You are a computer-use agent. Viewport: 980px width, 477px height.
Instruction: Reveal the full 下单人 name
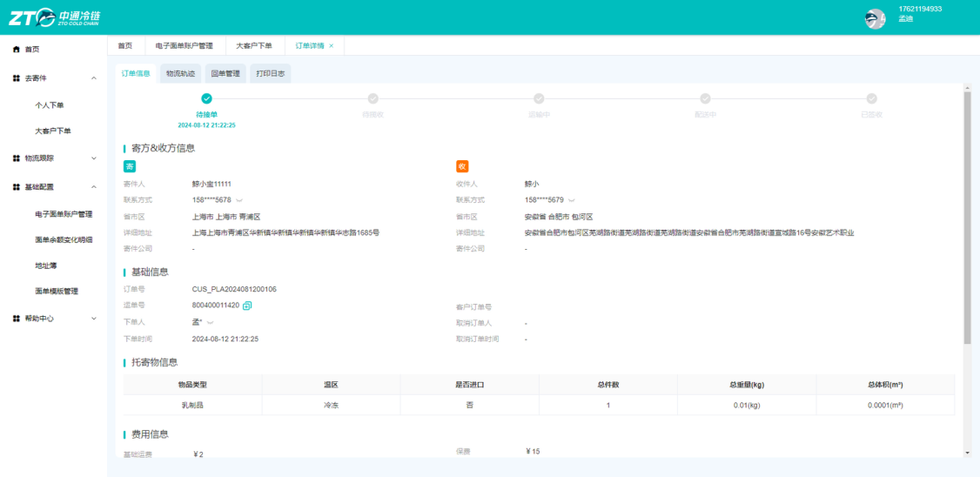tap(210, 323)
